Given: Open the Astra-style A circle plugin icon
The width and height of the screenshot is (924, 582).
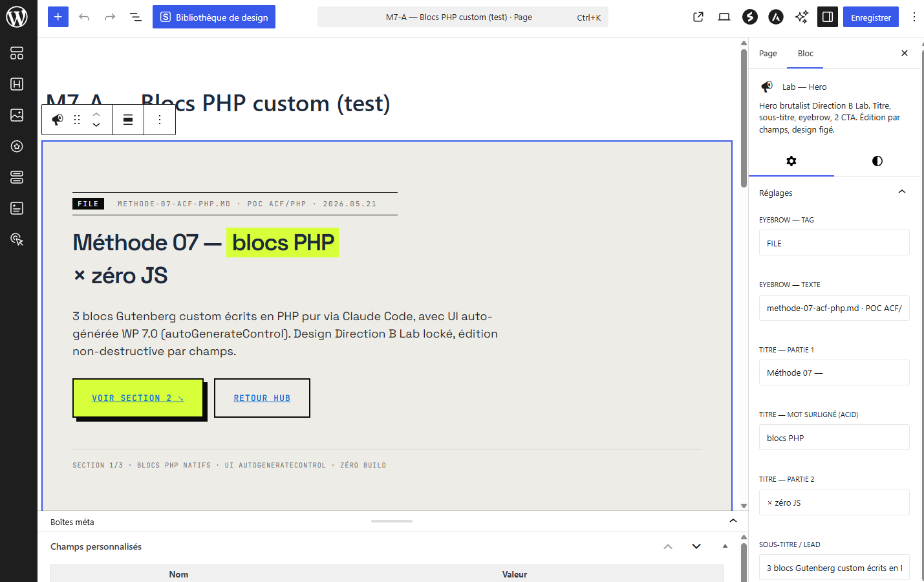Looking at the screenshot, I should coord(776,17).
